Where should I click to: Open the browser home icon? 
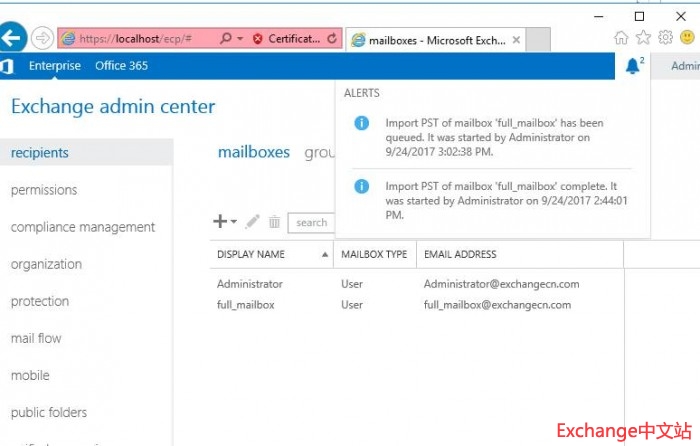coord(622,38)
